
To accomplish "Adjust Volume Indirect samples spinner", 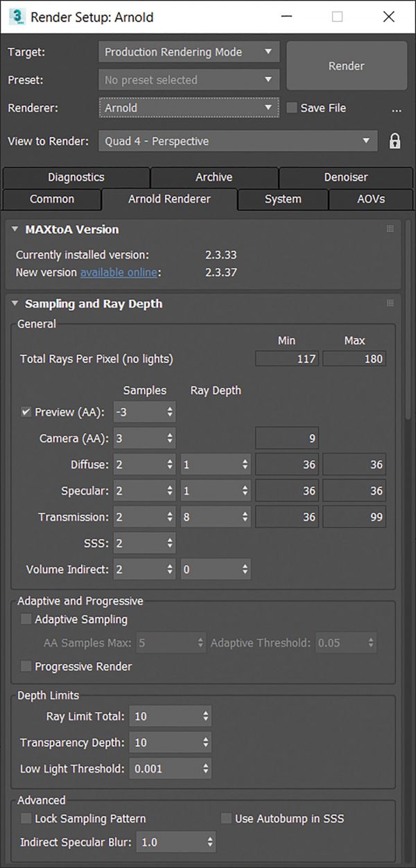I will pos(170,570).
